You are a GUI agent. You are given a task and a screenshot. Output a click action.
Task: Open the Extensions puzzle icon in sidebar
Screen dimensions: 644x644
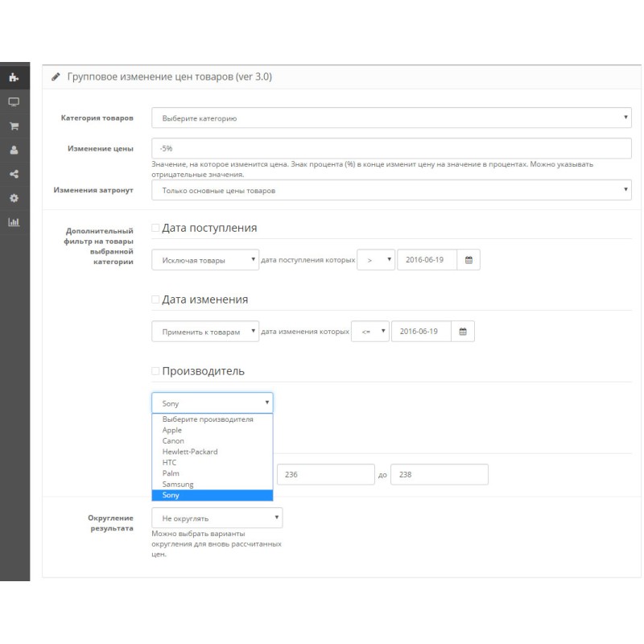pos(13,78)
